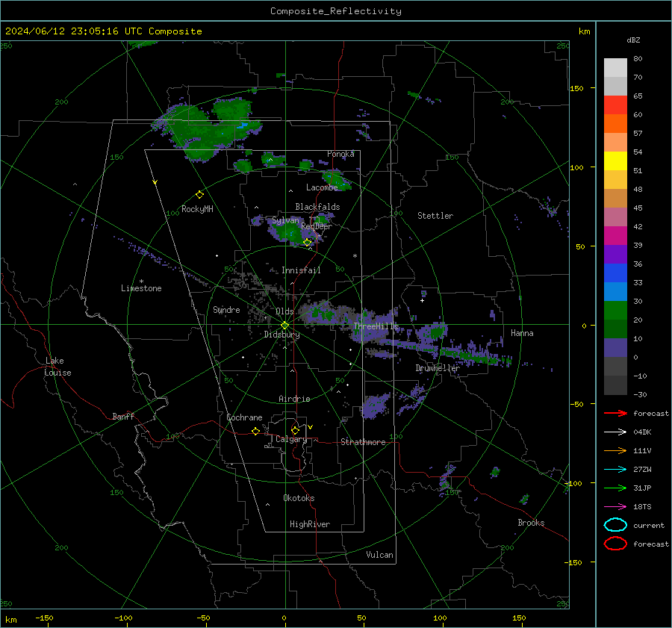Click the Didsbury label
This screenshot has height=628, width=672.
coord(281,335)
